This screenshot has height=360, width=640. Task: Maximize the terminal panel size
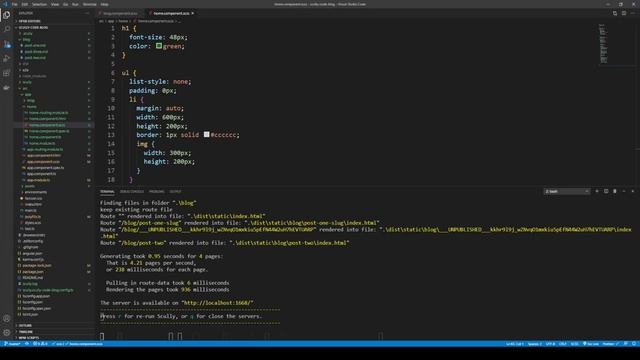pyautogui.click(x=624, y=191)
